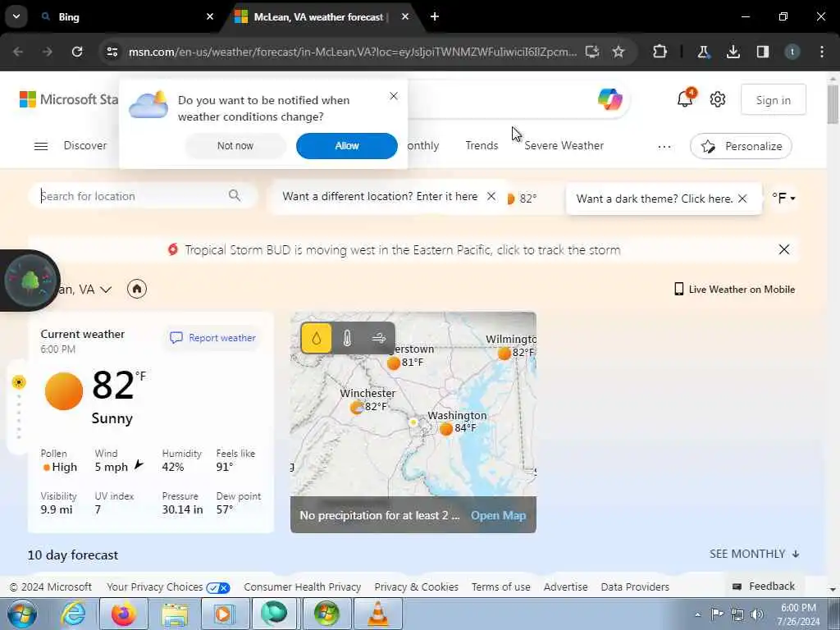Open the Copilot icon in search bar
Viewport: 840px width, 630px height.
tap(609, 99)
